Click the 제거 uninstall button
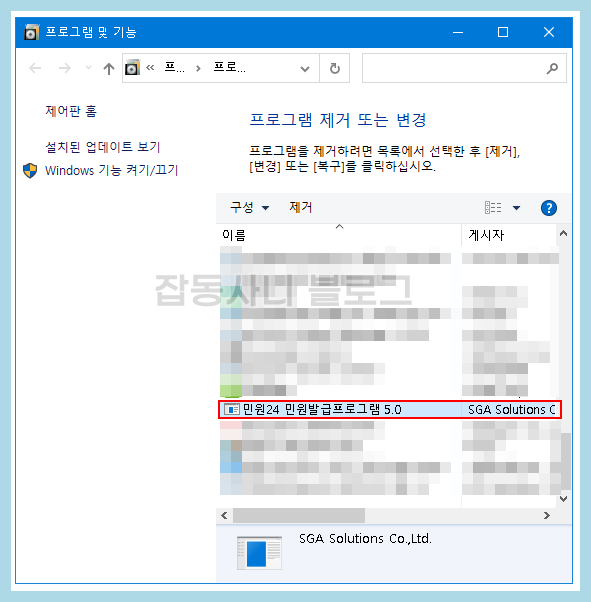The image size is (591, 602). click(301, 208)
